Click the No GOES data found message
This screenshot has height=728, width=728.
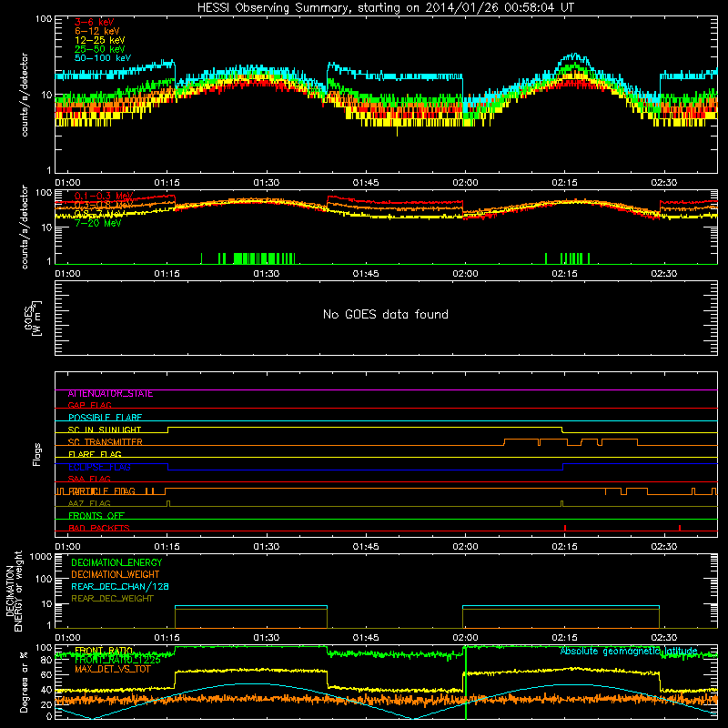(385, 314)
